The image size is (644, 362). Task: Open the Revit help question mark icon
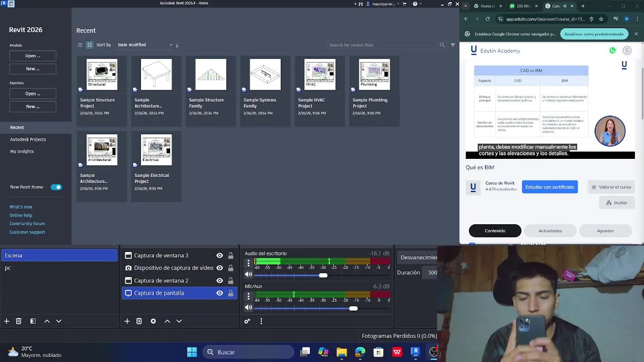tap(415, 4)
